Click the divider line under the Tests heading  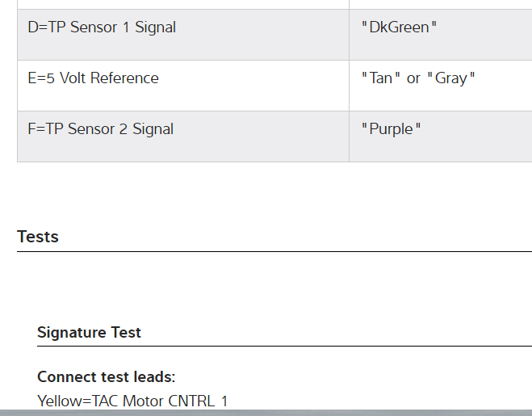[x=274, y=251]
